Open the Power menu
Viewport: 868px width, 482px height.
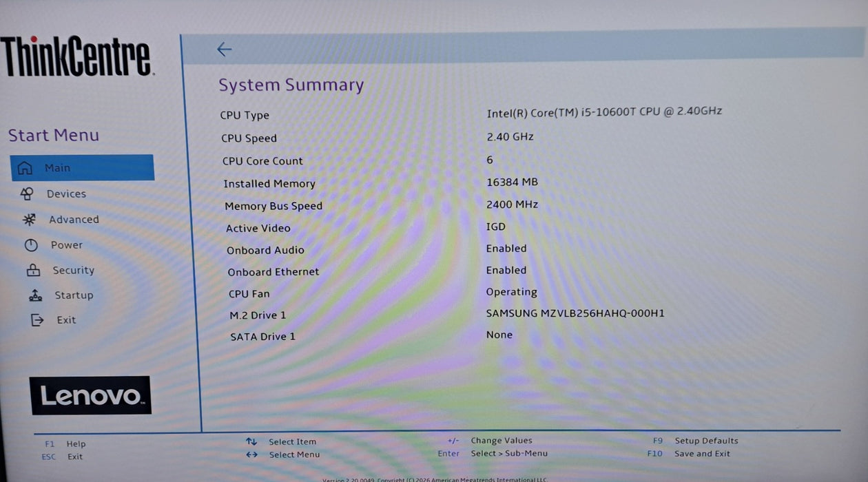click(x=66, y=245)
